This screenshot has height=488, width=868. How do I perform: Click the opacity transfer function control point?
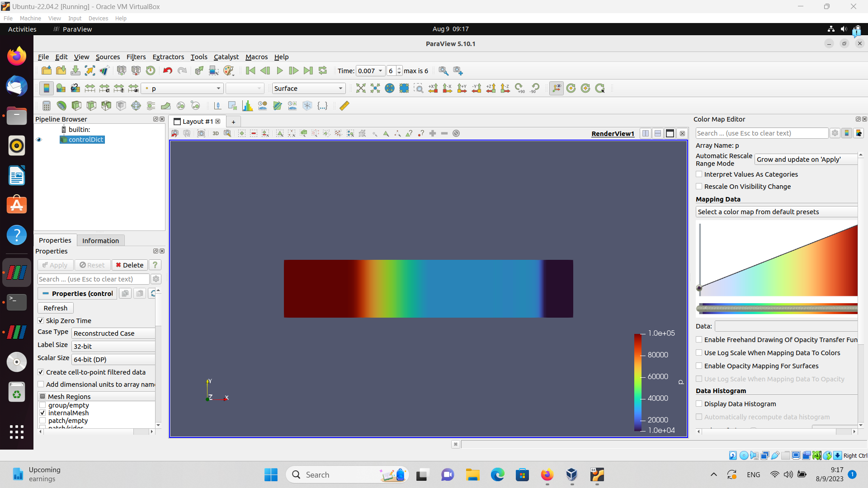[x=699, y=288]
